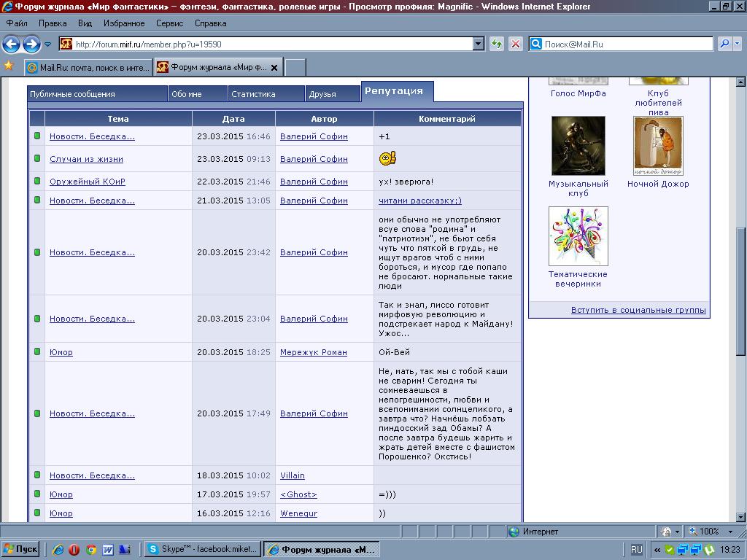Open author Мережук Роман profile link
747x560 pixels.
tap(313, 352)
